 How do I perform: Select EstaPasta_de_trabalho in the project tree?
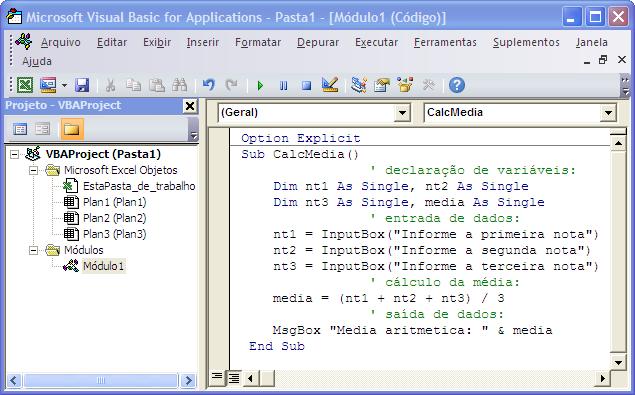(139, 186)
